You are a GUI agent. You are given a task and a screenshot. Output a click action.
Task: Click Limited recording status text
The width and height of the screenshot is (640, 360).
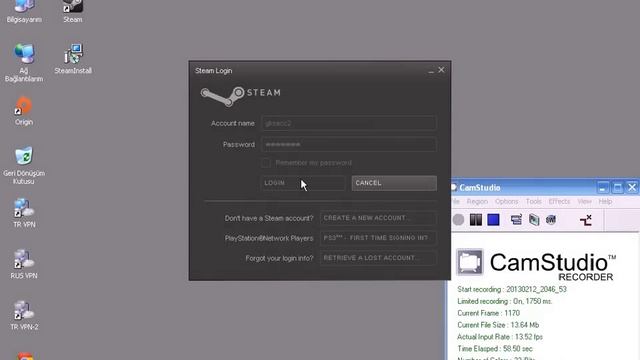pos(504,301)
